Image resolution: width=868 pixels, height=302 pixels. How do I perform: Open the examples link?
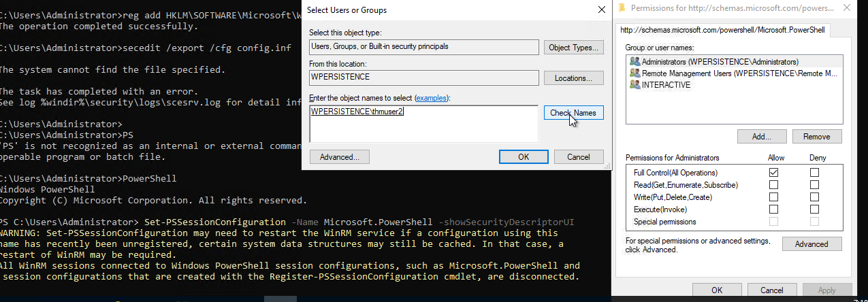[x=432, y=98]
